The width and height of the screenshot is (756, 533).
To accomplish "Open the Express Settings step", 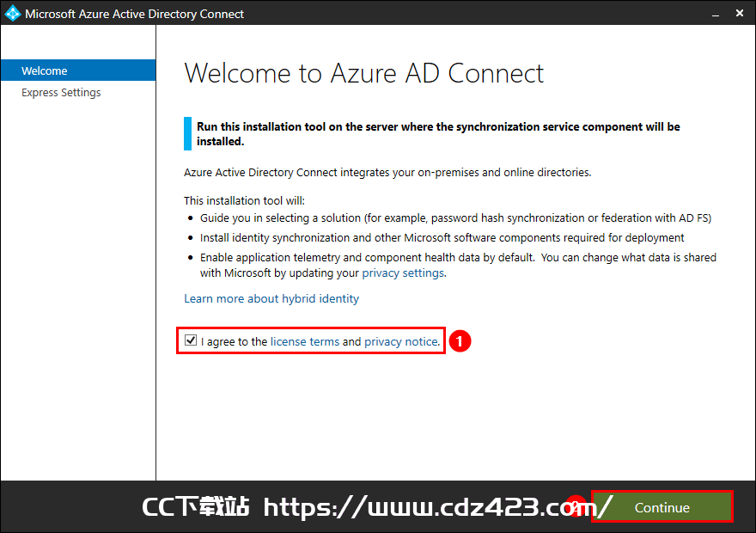I will point(61,93).
